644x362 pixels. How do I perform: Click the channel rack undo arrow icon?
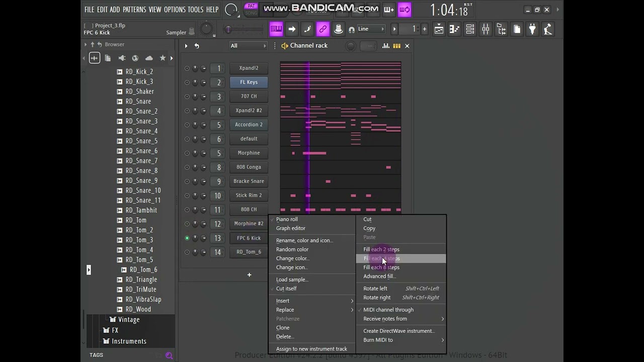197,46
